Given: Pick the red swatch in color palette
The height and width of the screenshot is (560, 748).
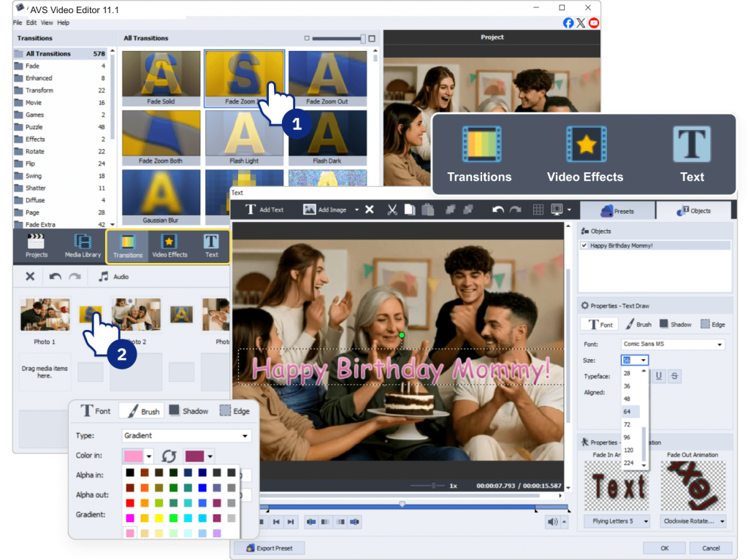Looking at the screenshot, I should [x=130, y=503].
